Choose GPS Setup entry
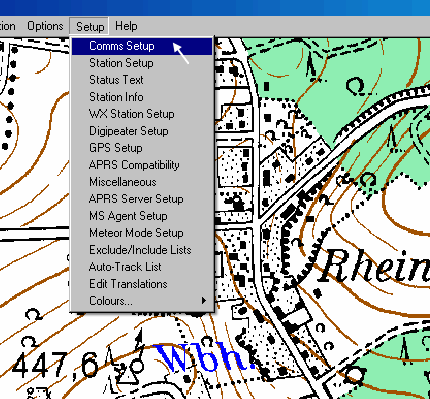This screenshot has width=430, height=399. 142,148
